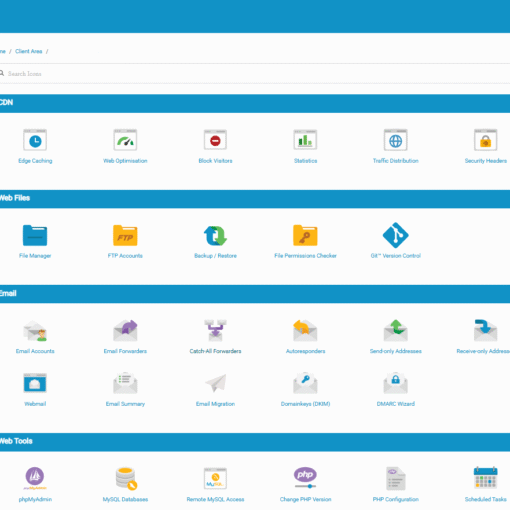Launch the Webmail icon
Image resolution: width=510 pixels, height=510 pixels.
tap(35, 383)
